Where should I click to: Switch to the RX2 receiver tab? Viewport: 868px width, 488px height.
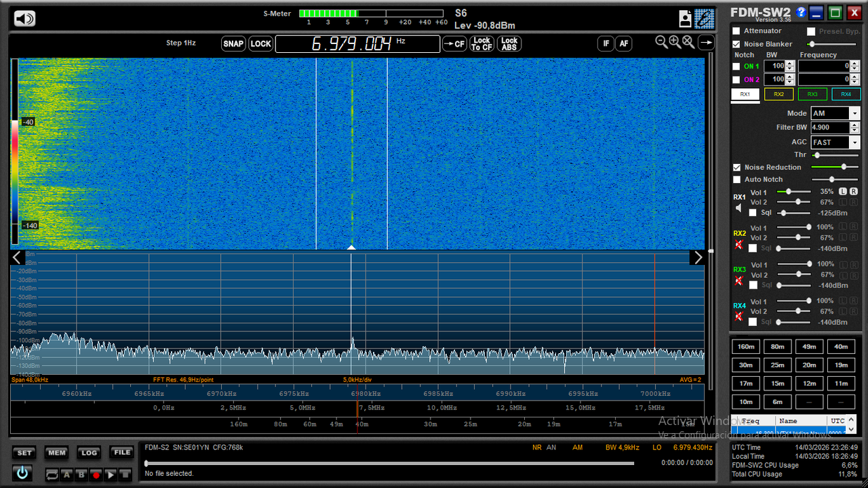(778, 94)
